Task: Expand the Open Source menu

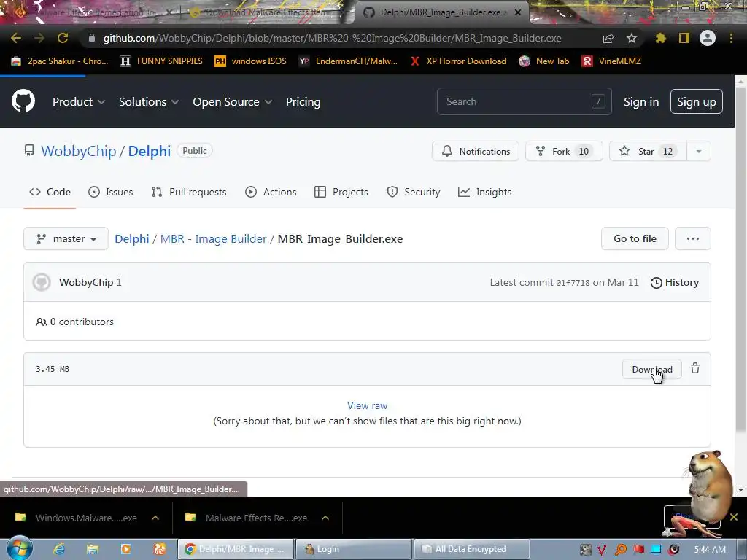Action: click(x=233, y=102)
